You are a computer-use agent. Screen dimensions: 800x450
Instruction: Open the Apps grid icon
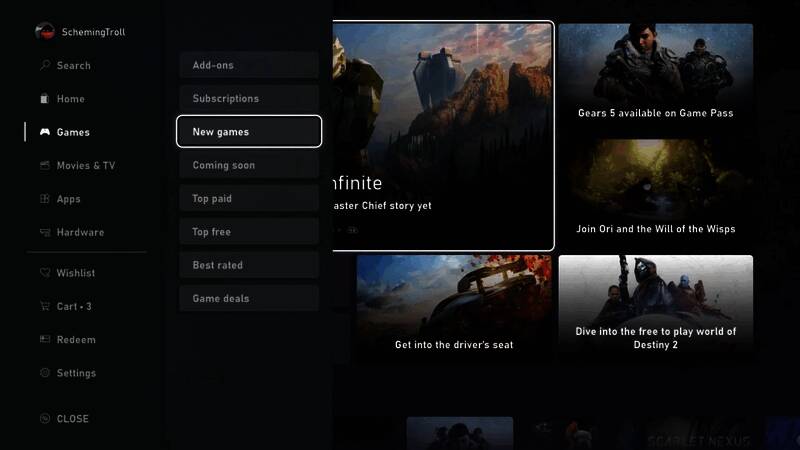coord(45,199)
